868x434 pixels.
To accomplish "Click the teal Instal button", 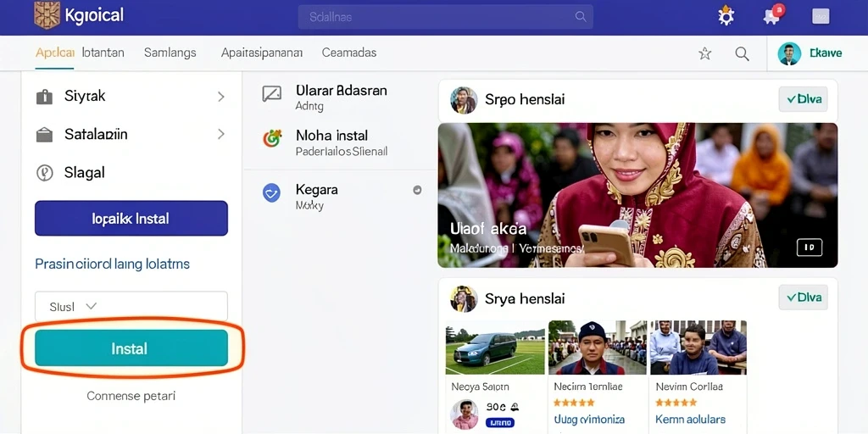I will point(131,348).
